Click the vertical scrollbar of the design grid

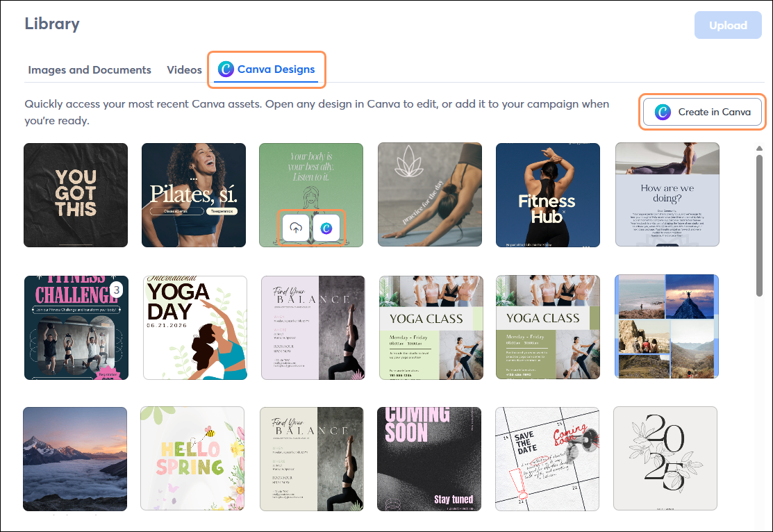(x=760, y=222)
